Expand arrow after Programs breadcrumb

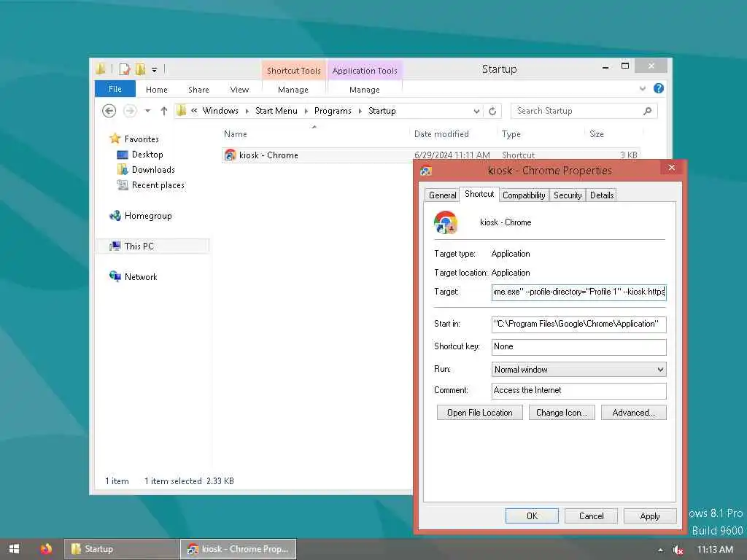coord(360,111)
